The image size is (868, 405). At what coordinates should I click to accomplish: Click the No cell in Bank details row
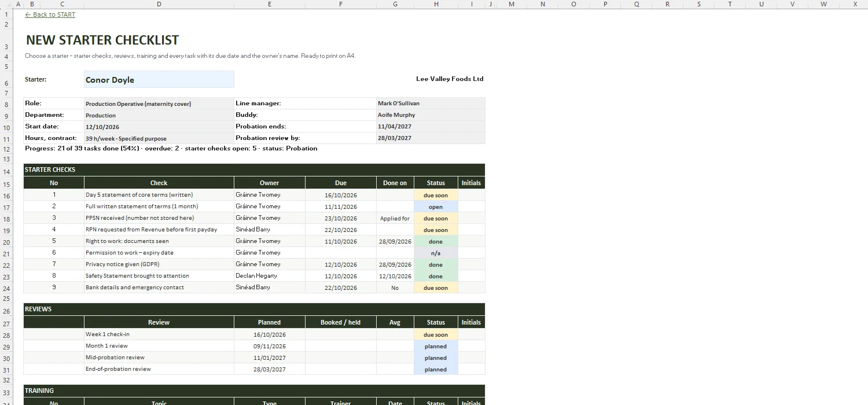tap(395, 288)
